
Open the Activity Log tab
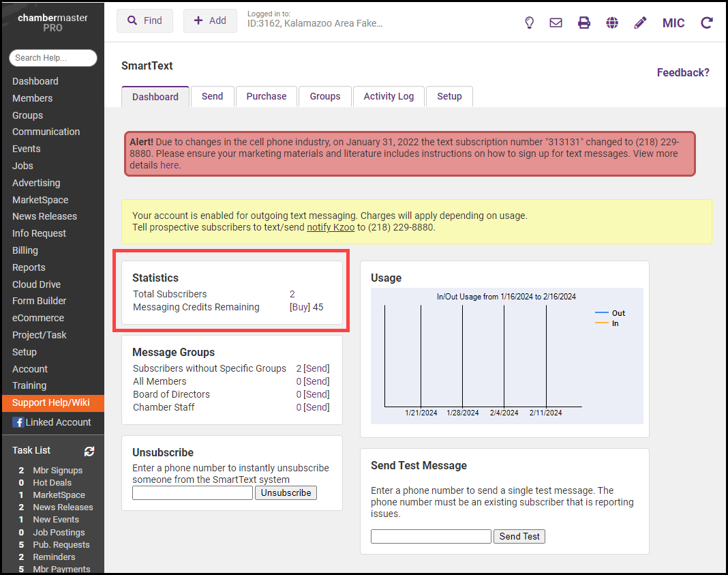(x=389, y=96)
